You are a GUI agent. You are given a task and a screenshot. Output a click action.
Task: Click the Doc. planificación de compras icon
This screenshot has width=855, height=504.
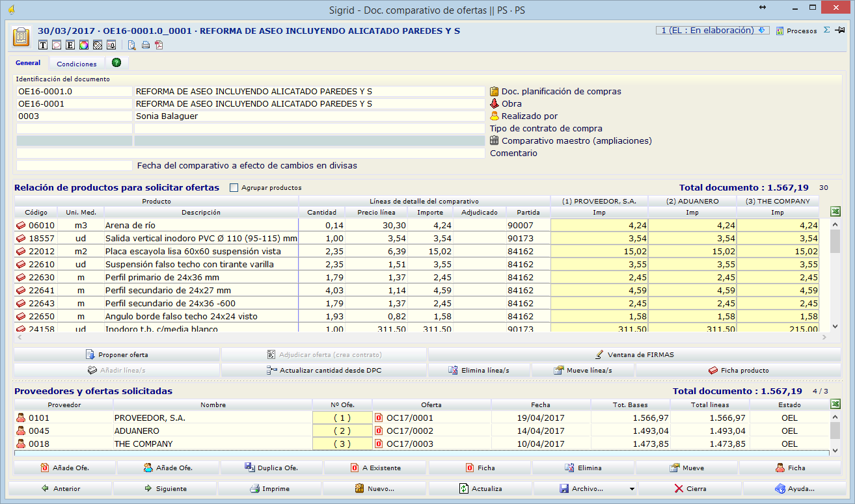[x=494, y=91]
